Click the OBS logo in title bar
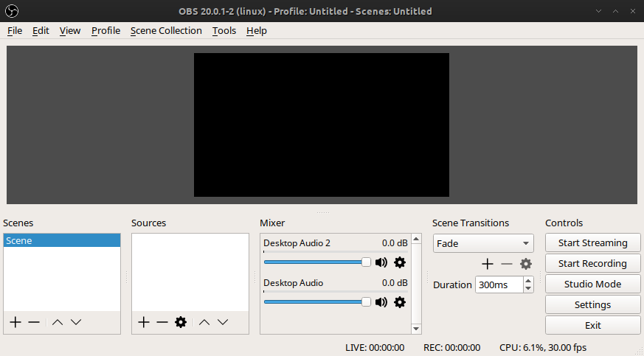Screen dimensions: 644x356 [12, 11]
